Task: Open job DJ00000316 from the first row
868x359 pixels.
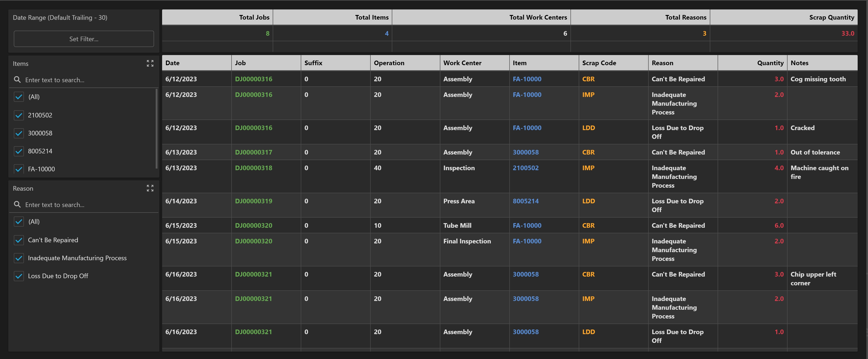Action: tap(253, 79)
